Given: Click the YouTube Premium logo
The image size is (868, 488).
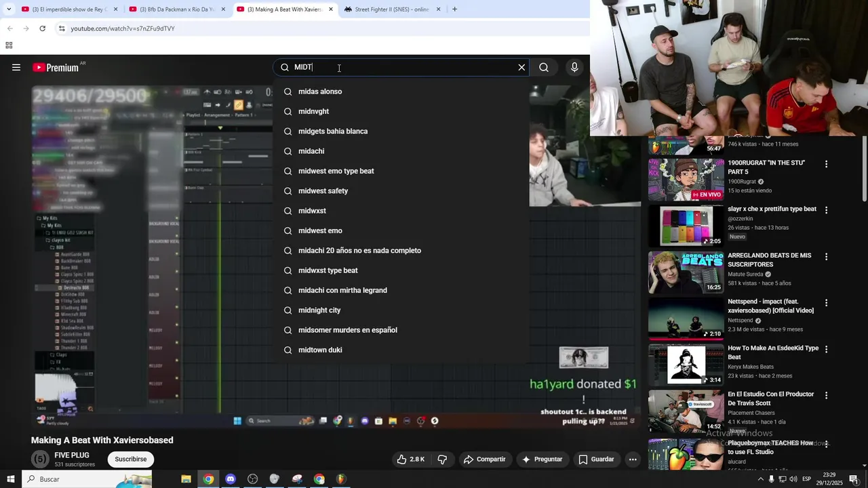Looking at the screenshot, I should click(56, 67).
